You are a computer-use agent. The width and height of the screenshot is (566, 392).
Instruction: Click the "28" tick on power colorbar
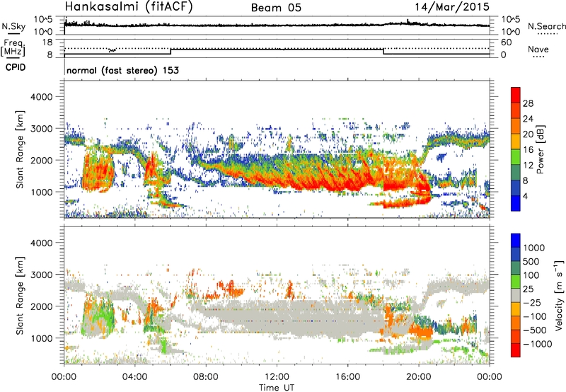tap(528, 103)
